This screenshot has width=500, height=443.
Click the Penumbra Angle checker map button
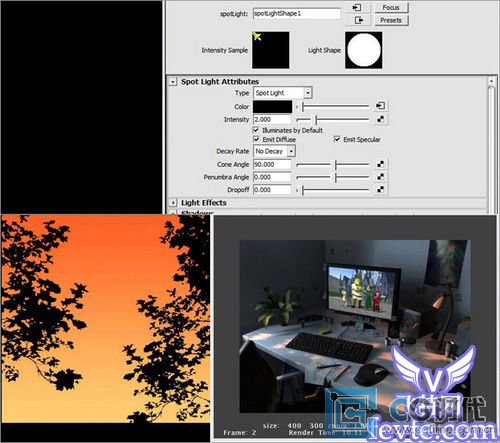(380, 177)
